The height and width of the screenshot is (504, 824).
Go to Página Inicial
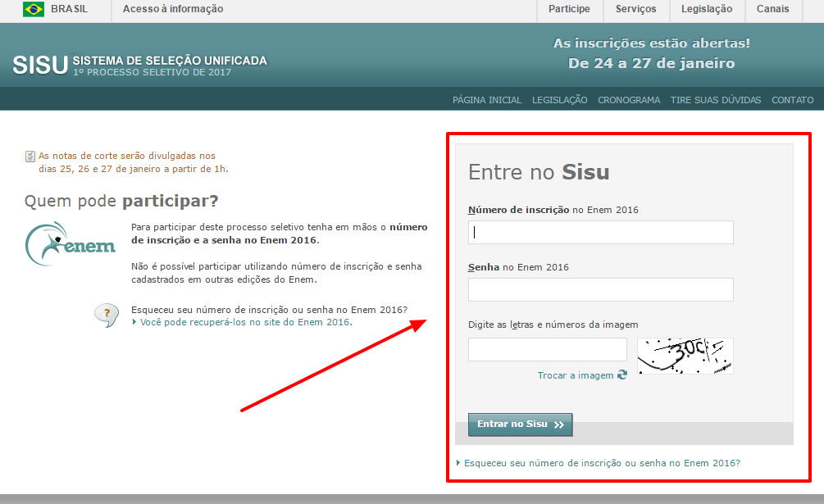[486, 100]
